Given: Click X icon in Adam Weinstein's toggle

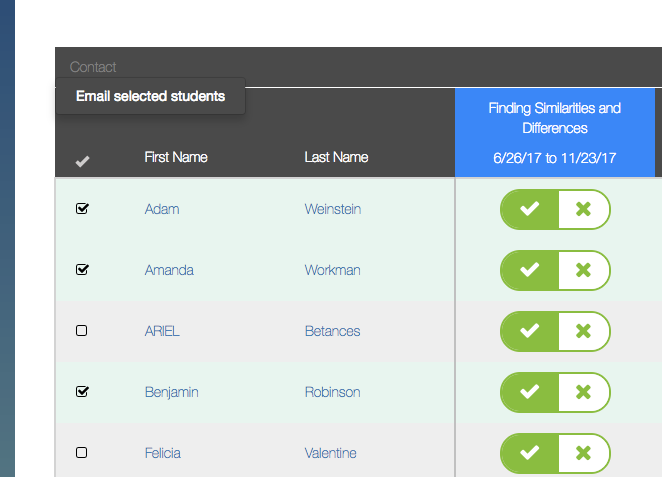Looking at the screenshot, I should [584, 209].
